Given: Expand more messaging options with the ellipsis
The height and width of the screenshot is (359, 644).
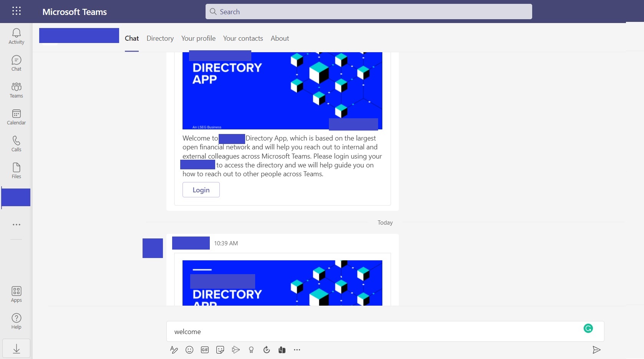Looking at the screenshot, I should (x=297, y=350).
